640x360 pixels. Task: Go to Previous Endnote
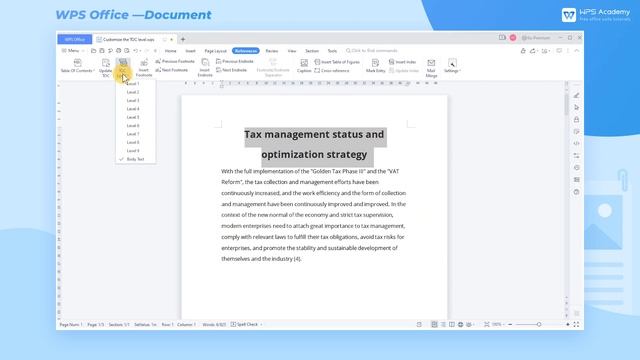235,61
